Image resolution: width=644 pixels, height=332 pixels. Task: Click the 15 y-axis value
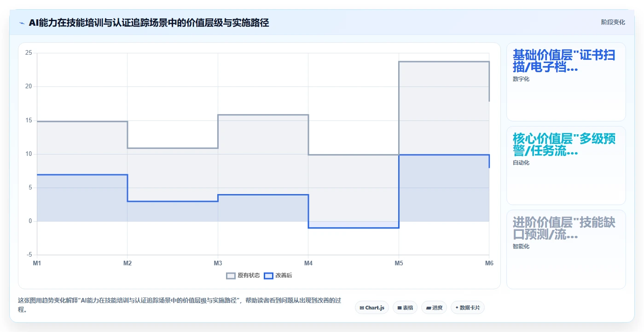29,120
